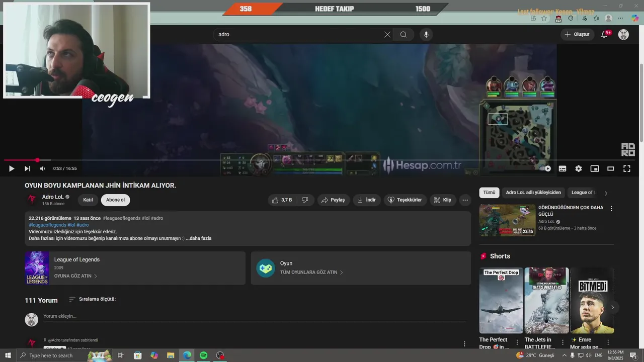Screen dimensions: 644x362
Task: Click the #leagueoflegends blue hashtag link
Action: point(47,225)
